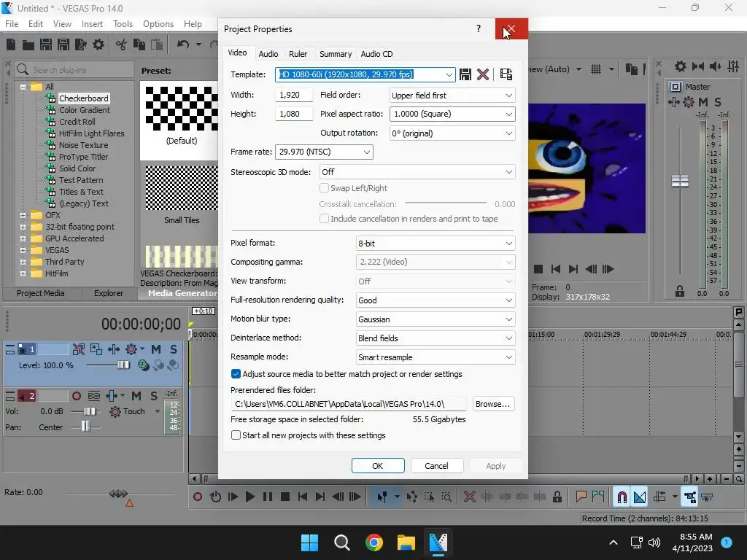Screen dimensions: 747x560
Task: Toggle preview overlays grid icon
Action: 595,69
